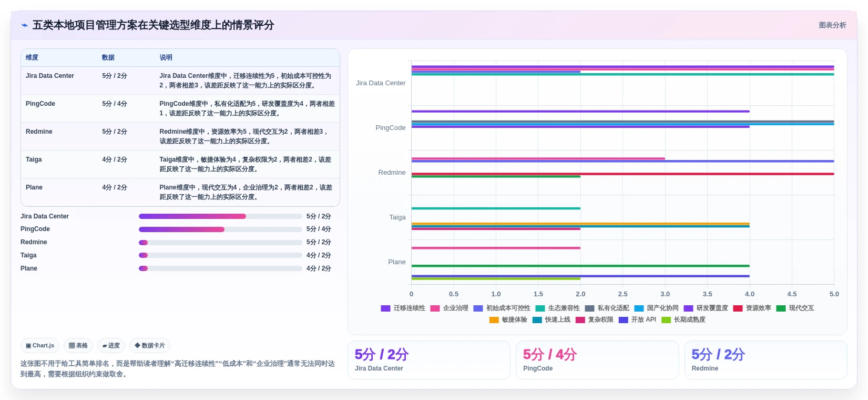Toggle 初始成本可控性 legend item
Screen dimensions: 868x400
(502, 308)
